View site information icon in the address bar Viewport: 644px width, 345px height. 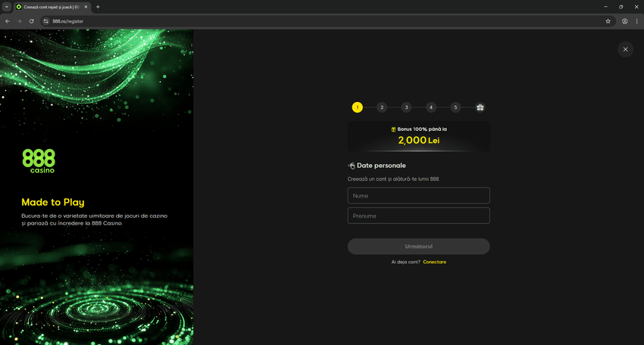(x=45, y=21)
